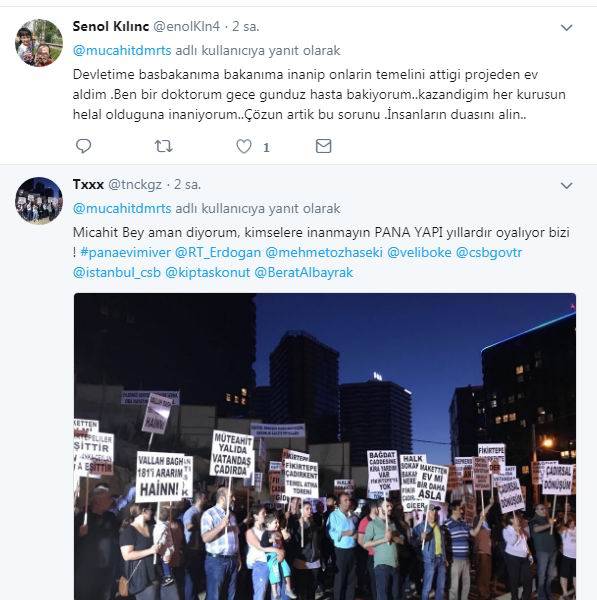This screenshot has width=597, height=600.
Task: Open @mucahitdmrts link in Senol's reply
Action: tap(122, 51)
